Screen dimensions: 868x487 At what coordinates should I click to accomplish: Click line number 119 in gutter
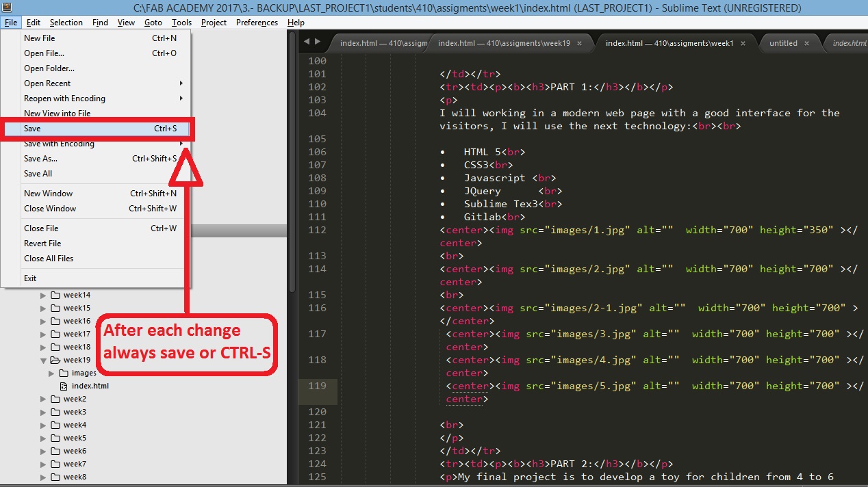tap(317, 386)
